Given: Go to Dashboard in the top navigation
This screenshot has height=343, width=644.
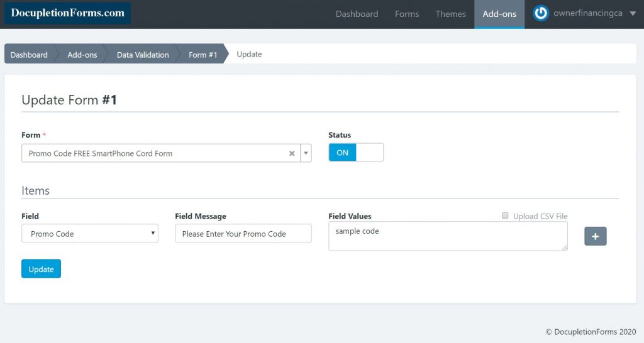Looking at the screenshot, I should click(357, 14).
